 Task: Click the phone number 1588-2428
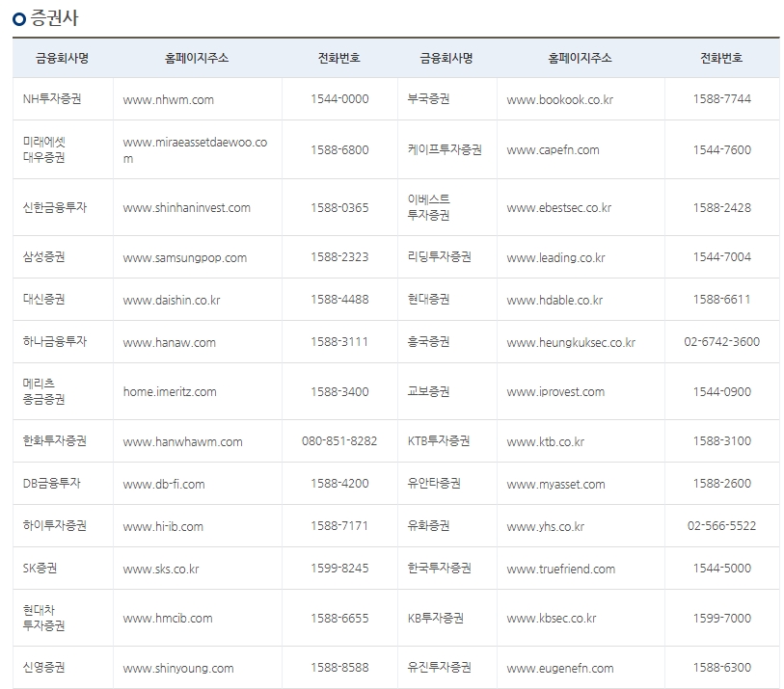tap(722, 208)
